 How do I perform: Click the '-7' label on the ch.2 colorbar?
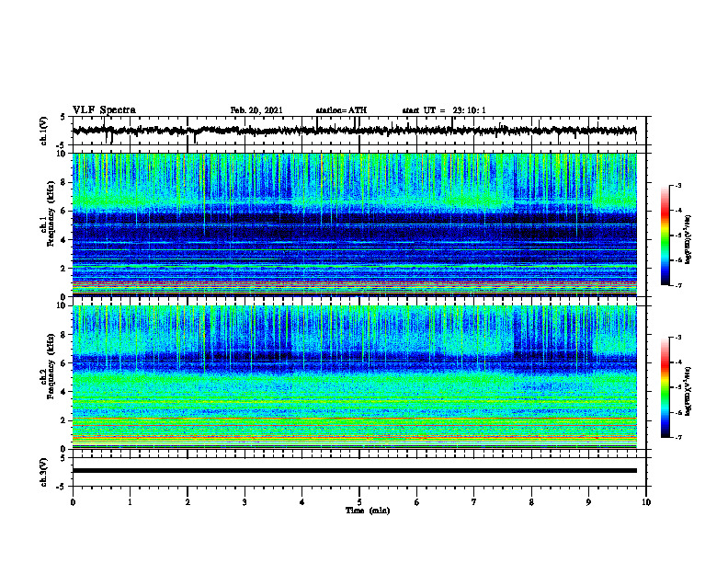click(x=678, y=437)
